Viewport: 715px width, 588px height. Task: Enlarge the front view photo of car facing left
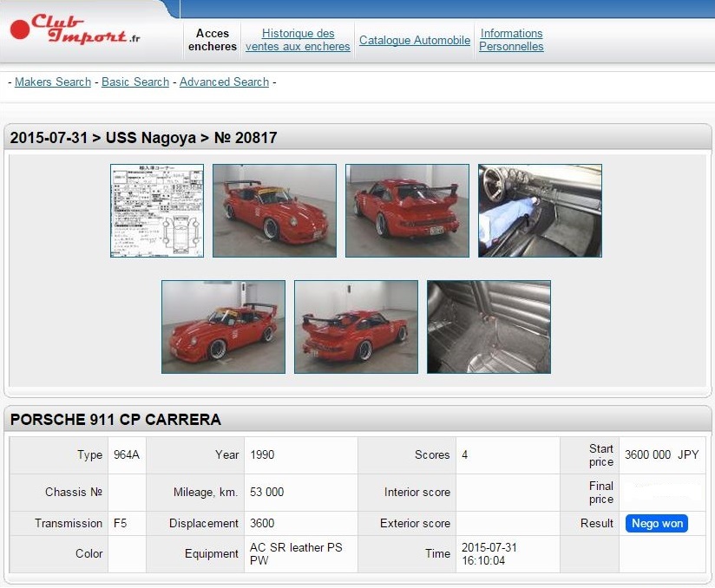coord(223,326)
